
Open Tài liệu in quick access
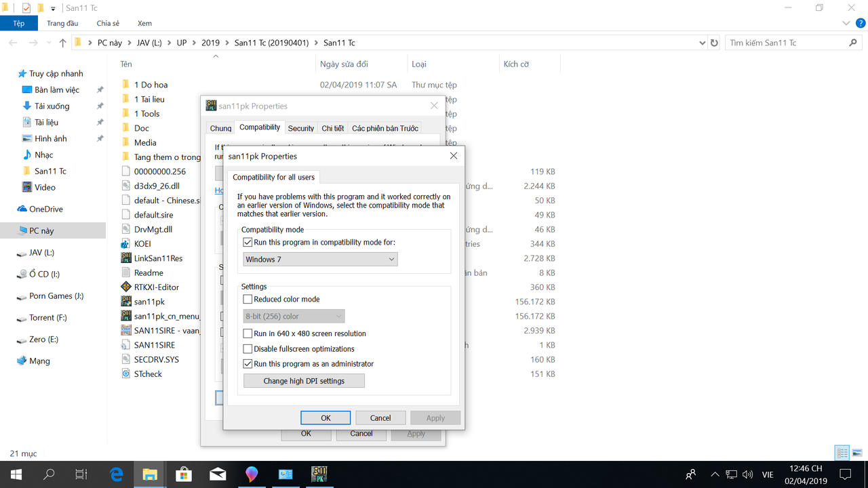click(47, 122)
